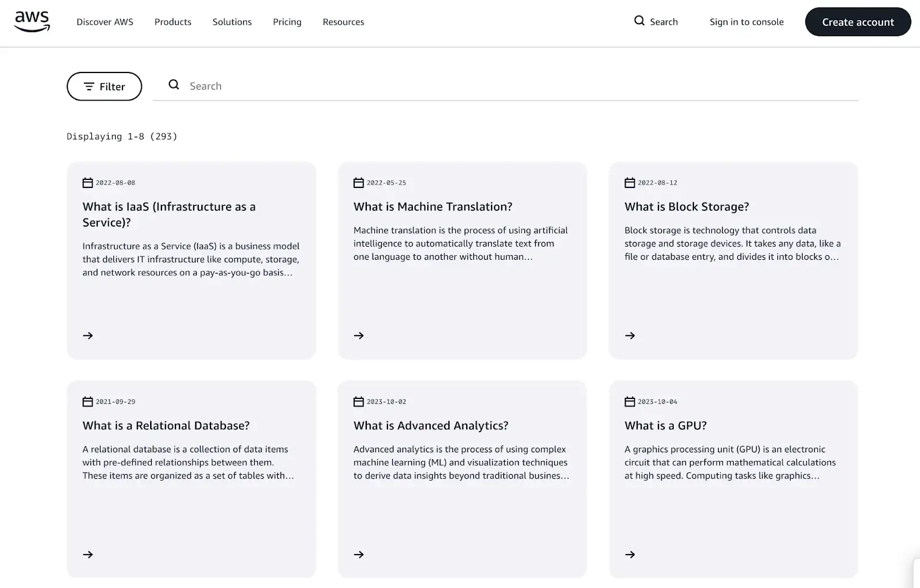This screenshot has height=588, width=920.
Task: Click the description starting 'Advanced analytics is the process'
Action: coord(461,462)
